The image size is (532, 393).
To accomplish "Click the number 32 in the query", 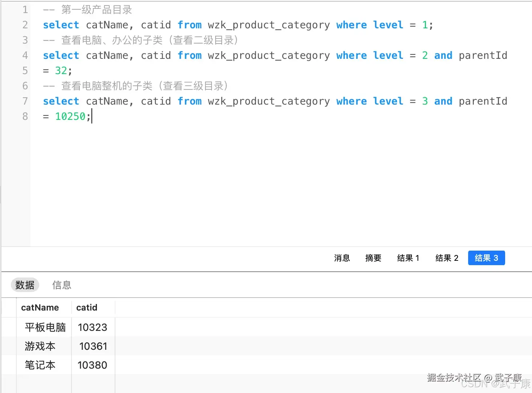I will [x=61, y=70].
